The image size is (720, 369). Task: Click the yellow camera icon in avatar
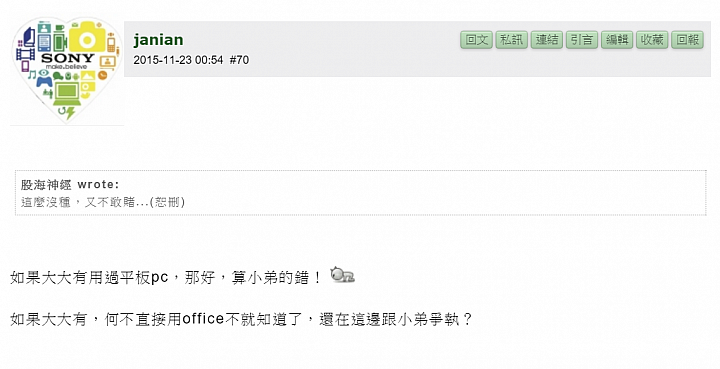87,37
